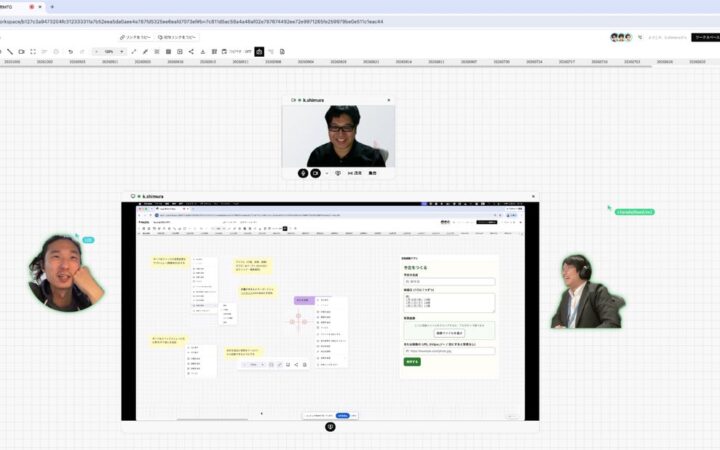Mute microphone in k.shimura video panel

pos(303,173)
